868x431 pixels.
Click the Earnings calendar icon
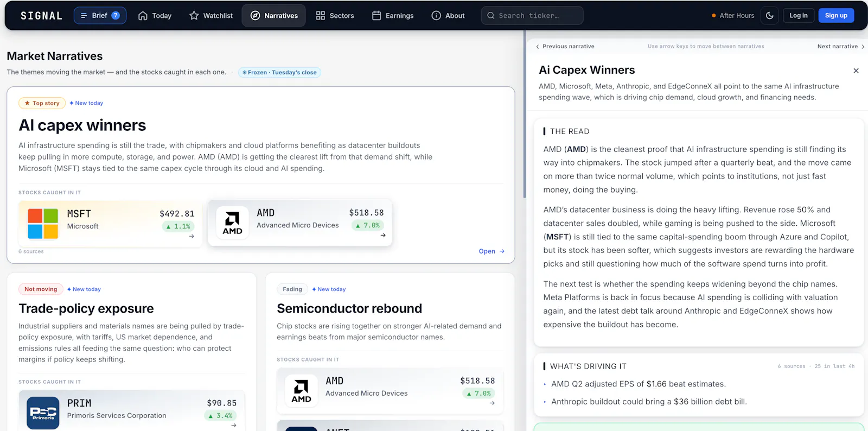pos(376,16)
